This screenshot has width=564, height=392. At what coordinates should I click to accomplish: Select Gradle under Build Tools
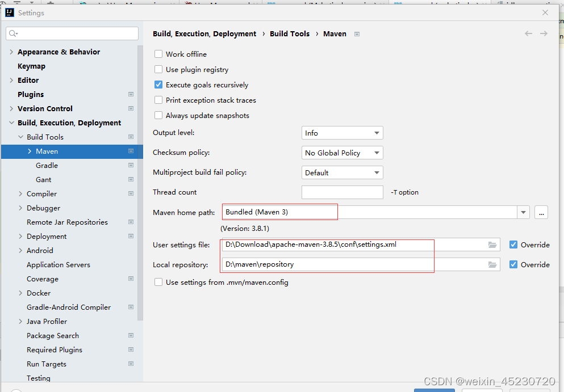[x=47, y=165]
